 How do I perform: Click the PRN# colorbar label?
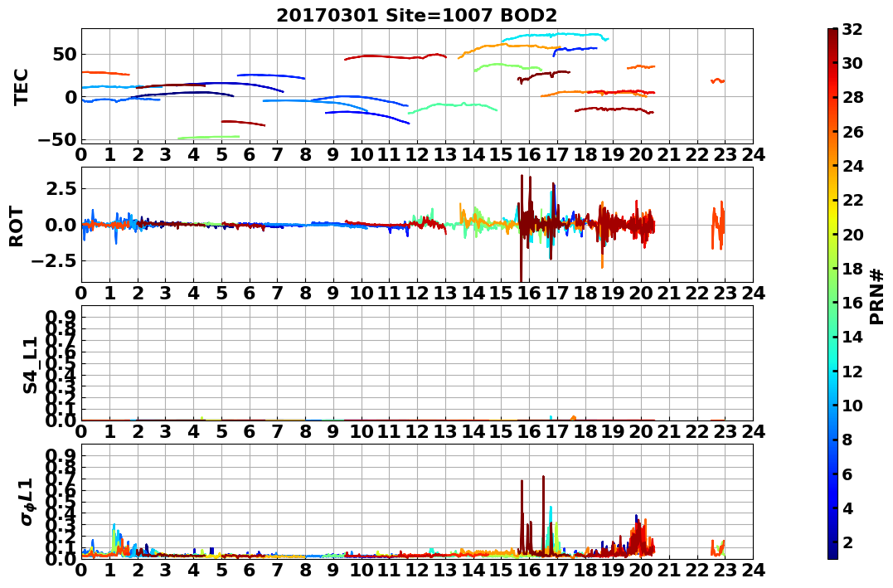pyautogui.click(x=877, y=296)
